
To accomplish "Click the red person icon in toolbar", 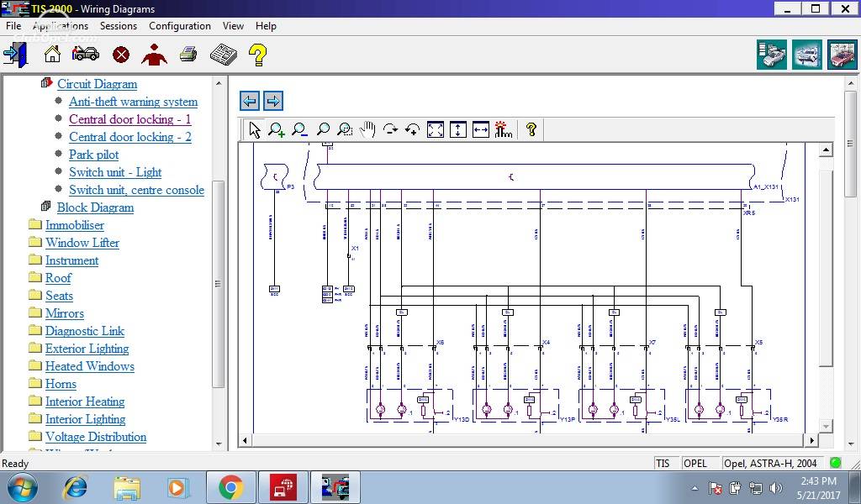I will (155, 55).
